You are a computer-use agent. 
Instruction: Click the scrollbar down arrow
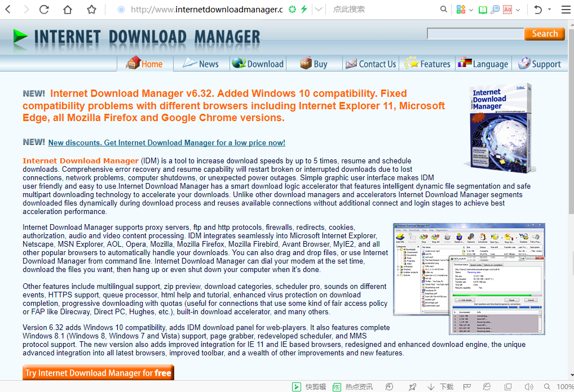[x=571, y=375]
